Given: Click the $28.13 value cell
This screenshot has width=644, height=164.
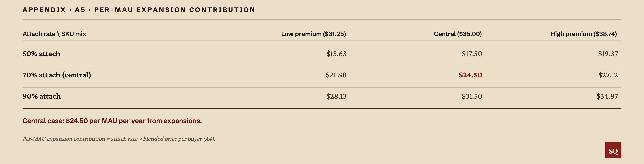Looking at the screenshot, I should [336, 96].
